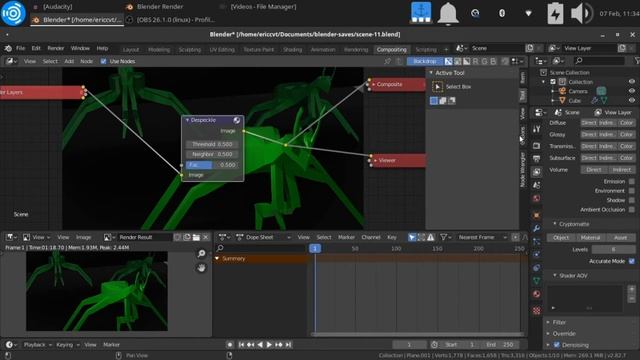Expand the Camera item in outliner
The image size is (640, 360).
pos(553,91)
